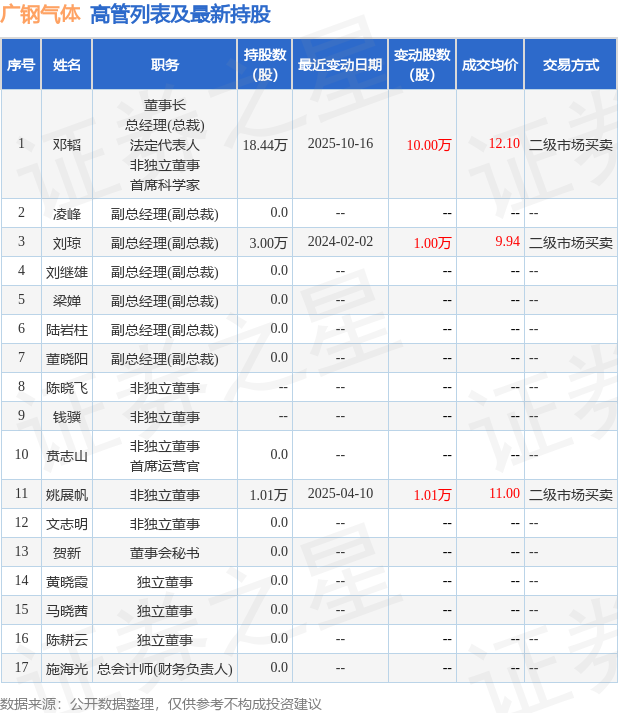Click 副总经理(副总裁) in 凌峰's row
The image size is (618, 713).
coord(165,214)
